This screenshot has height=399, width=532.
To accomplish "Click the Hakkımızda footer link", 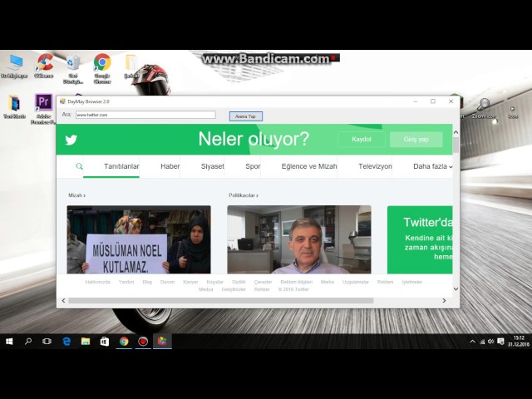I will click(x=98, y=282).
